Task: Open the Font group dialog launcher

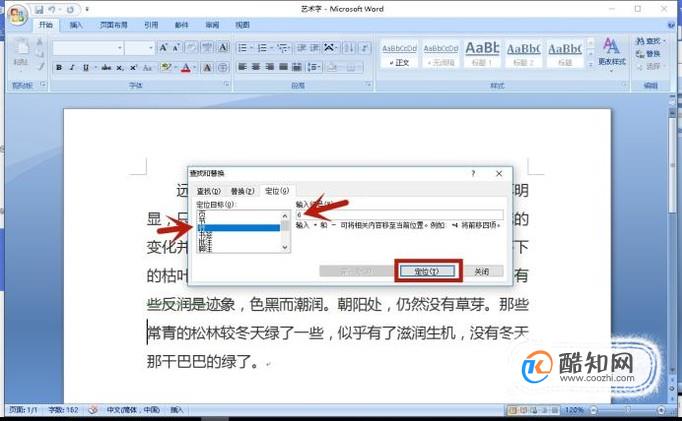Action: 227,84
